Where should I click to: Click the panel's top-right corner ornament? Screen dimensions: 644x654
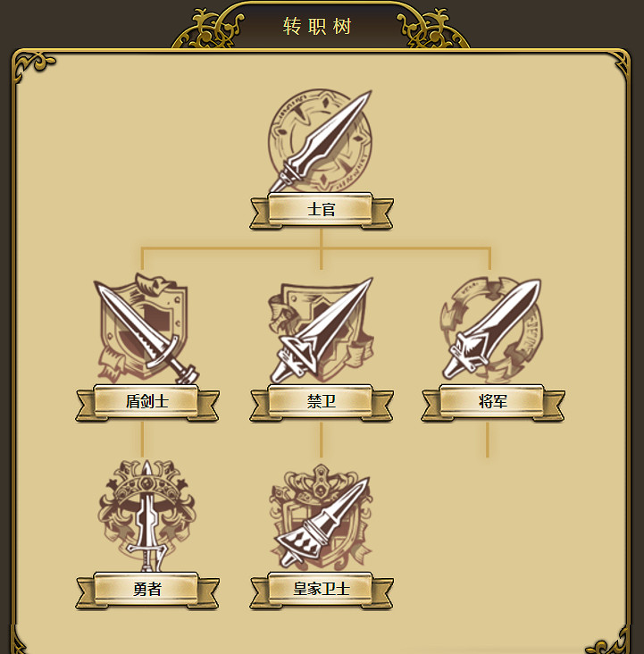[x=622, y=63]
